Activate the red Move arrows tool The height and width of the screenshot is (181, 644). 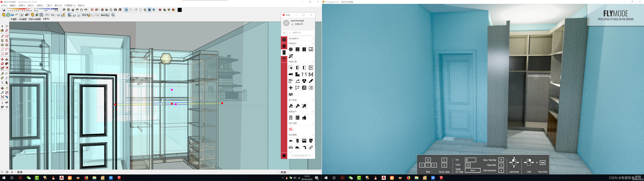click(x=2, y=60)
